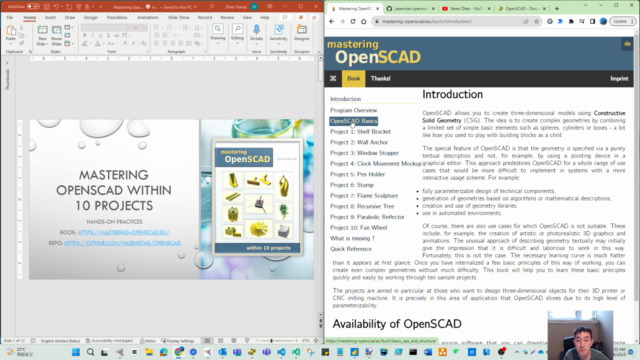Switch to Reading View icon

click(x=233, y=340)
